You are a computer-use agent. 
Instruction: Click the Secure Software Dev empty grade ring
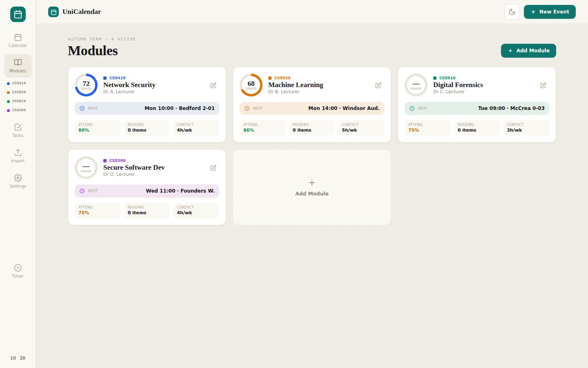(86, 168)
